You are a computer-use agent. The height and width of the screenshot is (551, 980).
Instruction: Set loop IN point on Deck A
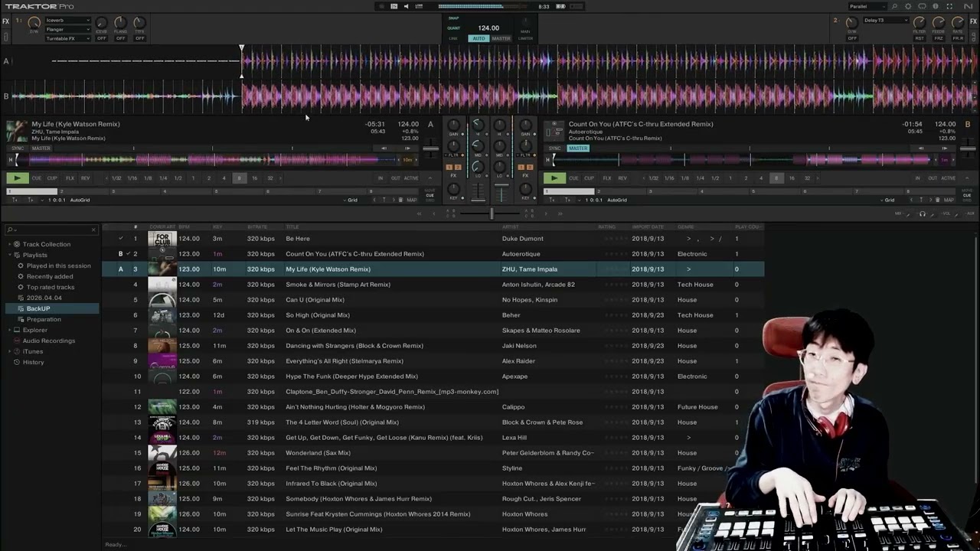pos(381,178)
